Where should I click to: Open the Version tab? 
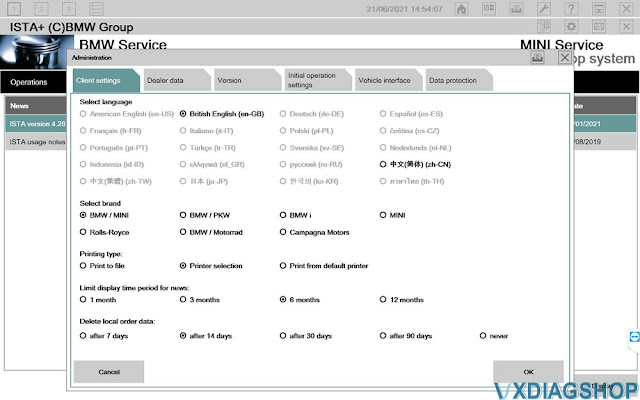[x=248, y=80]
